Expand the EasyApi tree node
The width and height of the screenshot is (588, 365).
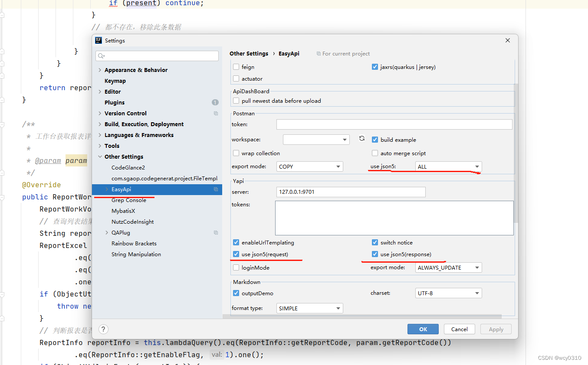tap(107, 189)
